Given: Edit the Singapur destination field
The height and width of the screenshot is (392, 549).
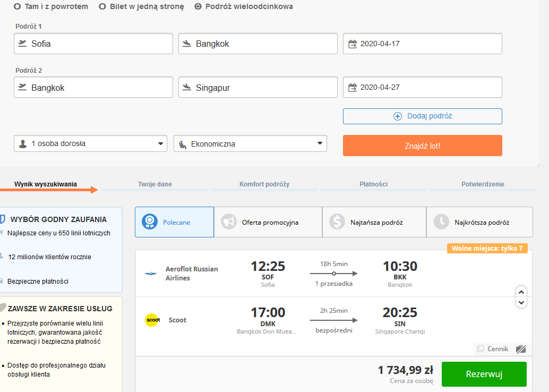Looking at the screenshot, I should (258, 87).
